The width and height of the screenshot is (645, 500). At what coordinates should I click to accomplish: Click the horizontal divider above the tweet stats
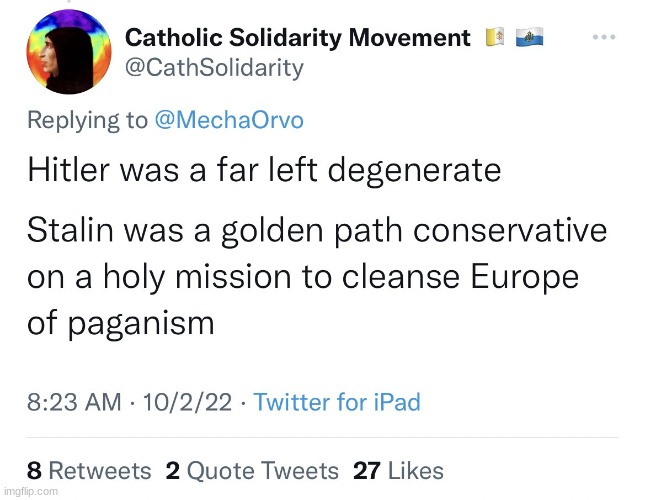pyautogui.click(x=322, y=438)
